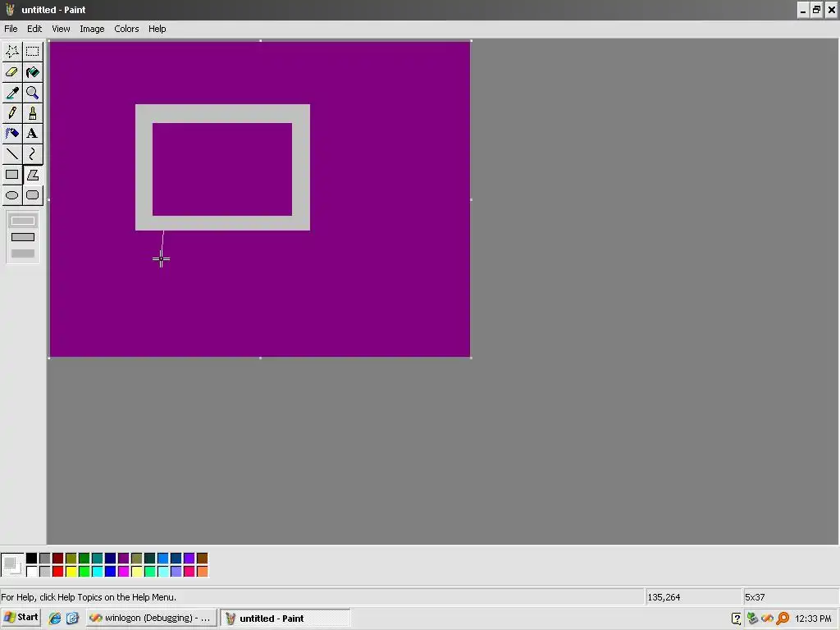The image size is (840, 630).
Task: Open the View menu
Action: coord(61,29)
